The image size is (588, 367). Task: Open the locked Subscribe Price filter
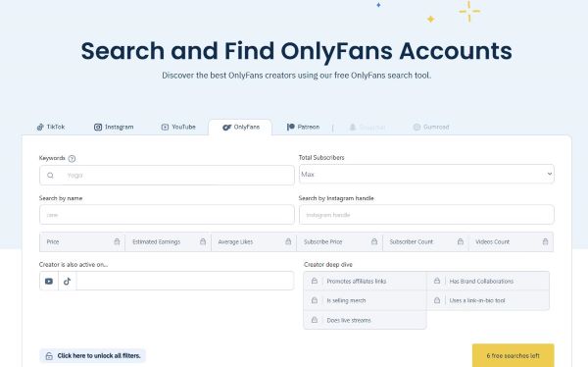340,242
